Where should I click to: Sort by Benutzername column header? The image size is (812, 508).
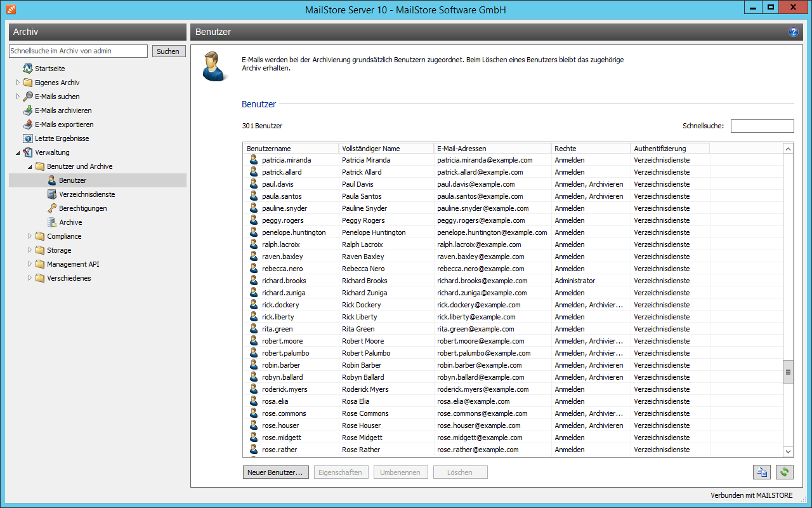pos(291,149)
